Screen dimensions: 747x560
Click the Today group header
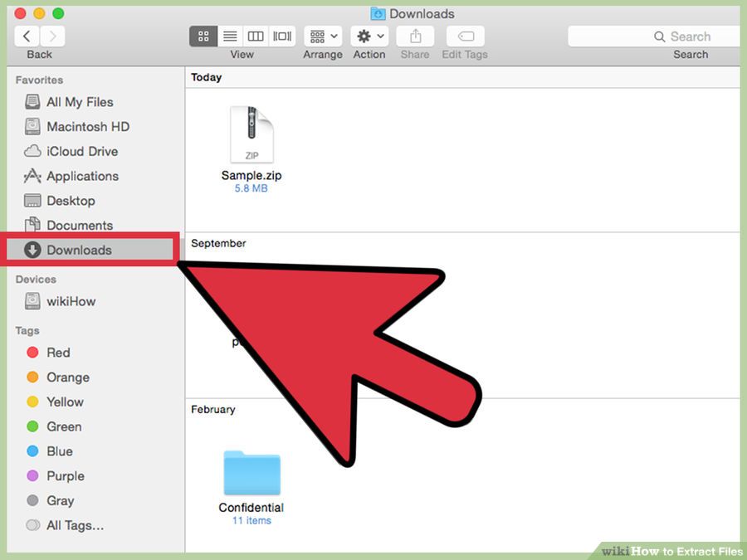coord(207,77)
